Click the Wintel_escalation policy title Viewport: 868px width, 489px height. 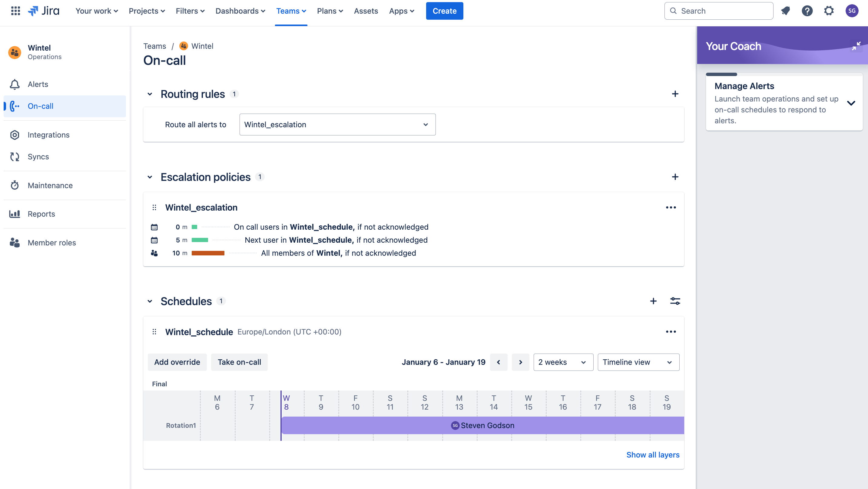point(201,207)
